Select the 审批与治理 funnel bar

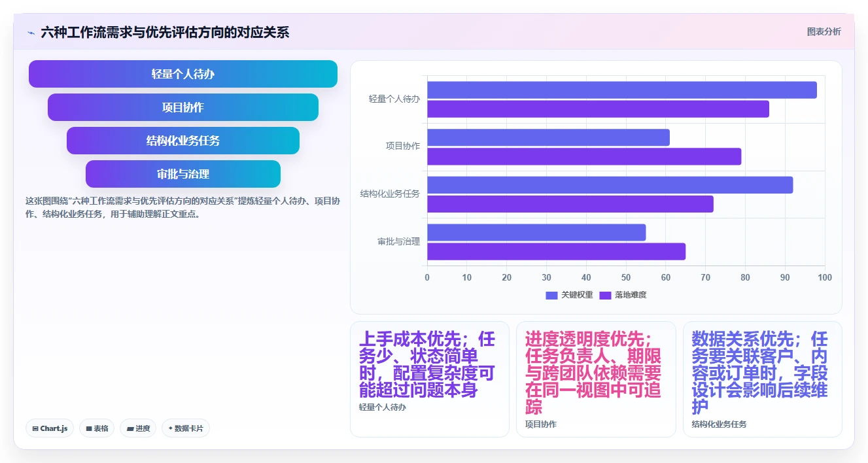pos(183,174)
